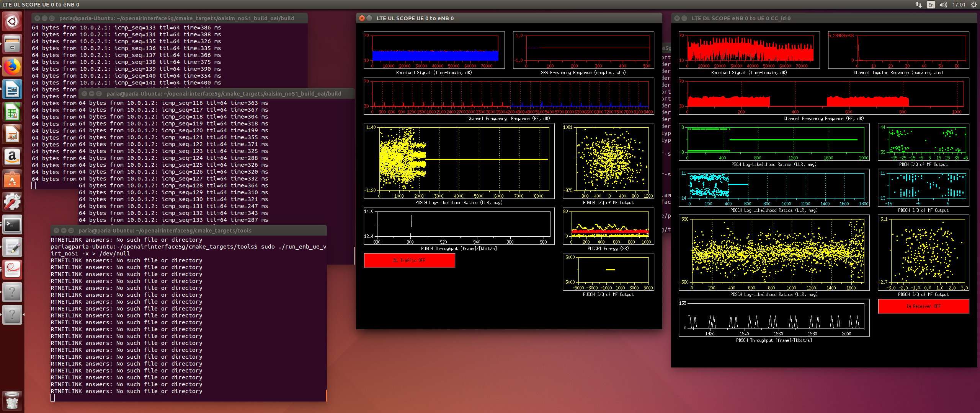The width and height of the screenshot is (980, 413).
Task: Open LibreOffice Calc spreadsheet icon
Action: 12,112
